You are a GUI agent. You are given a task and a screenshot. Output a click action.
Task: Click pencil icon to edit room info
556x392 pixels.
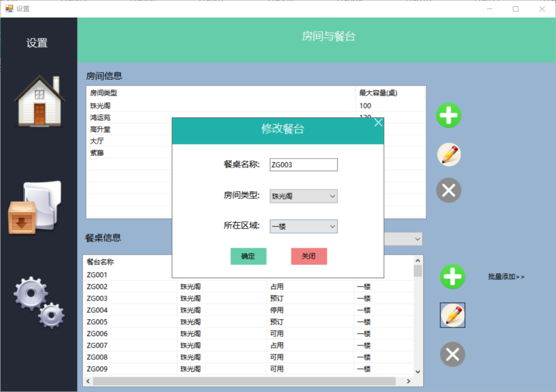click(448, 154)
